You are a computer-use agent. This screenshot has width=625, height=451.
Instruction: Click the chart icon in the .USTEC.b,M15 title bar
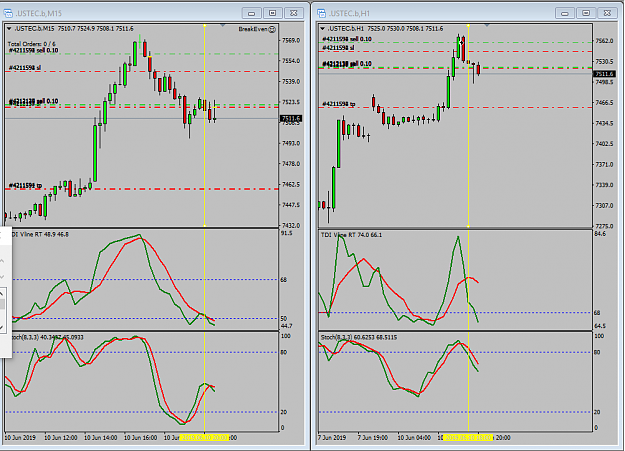click(x=8, y=14)
